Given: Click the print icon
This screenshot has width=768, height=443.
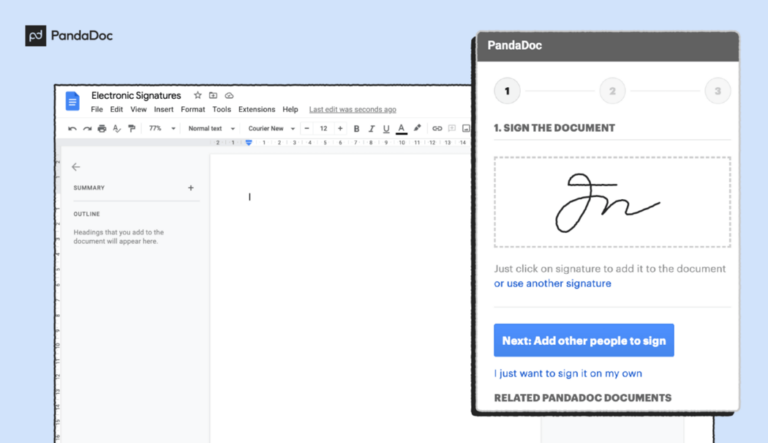Looking at the screenshot, I should (102, 128).
